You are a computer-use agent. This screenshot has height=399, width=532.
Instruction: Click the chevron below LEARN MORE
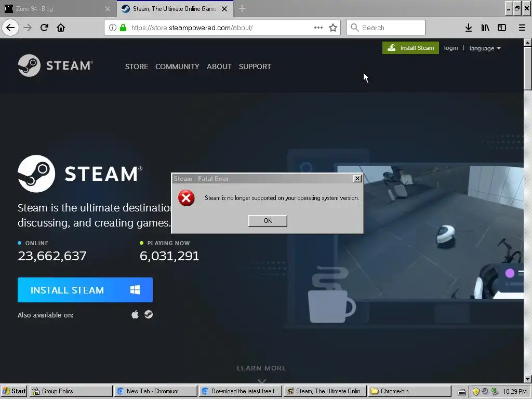pos(262,381)
